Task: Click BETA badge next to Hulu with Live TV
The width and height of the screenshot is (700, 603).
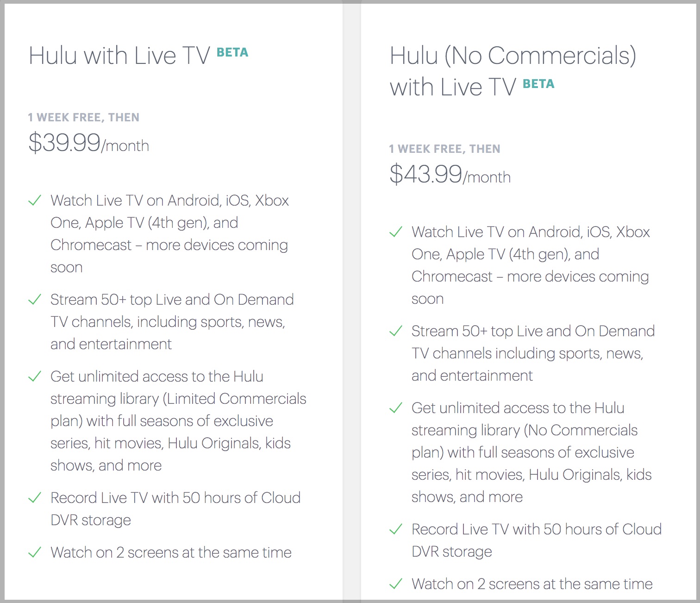Action: coord(232,52)
